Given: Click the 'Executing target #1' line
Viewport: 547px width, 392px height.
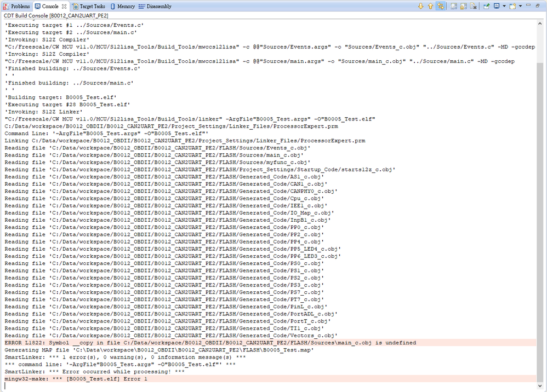Looking at the screenshot, I should (x=74, y=25).
